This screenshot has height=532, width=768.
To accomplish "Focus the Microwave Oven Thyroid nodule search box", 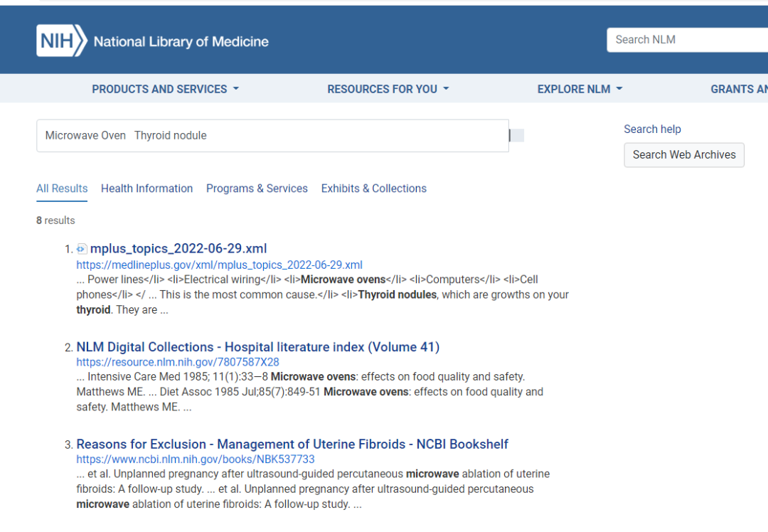I will pos(272,136).
